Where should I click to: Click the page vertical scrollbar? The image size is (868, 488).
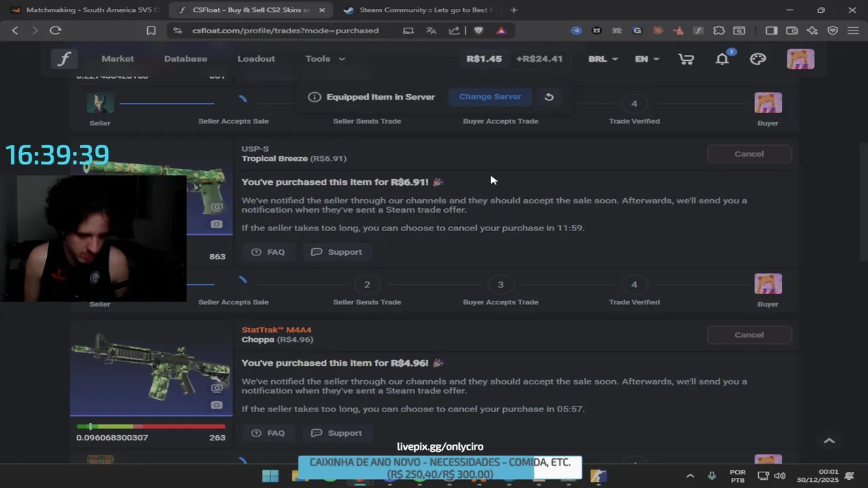point(862,201)
